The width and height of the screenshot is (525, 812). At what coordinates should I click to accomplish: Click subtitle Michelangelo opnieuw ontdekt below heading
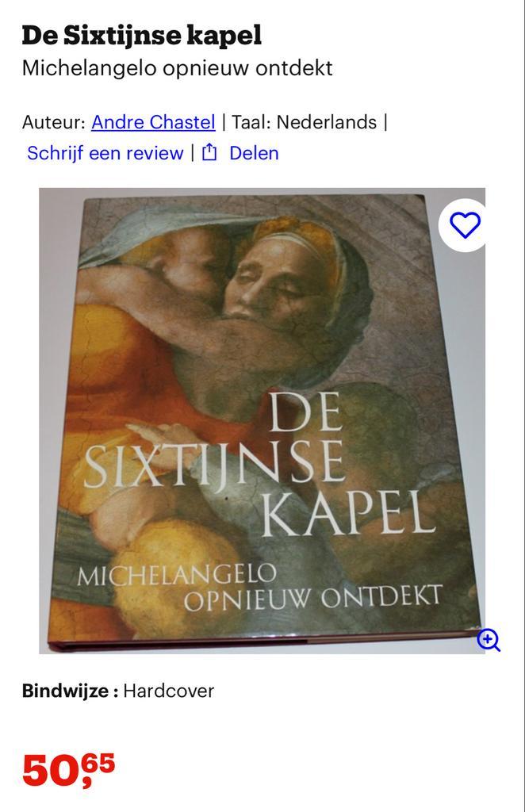click(177, 68)
